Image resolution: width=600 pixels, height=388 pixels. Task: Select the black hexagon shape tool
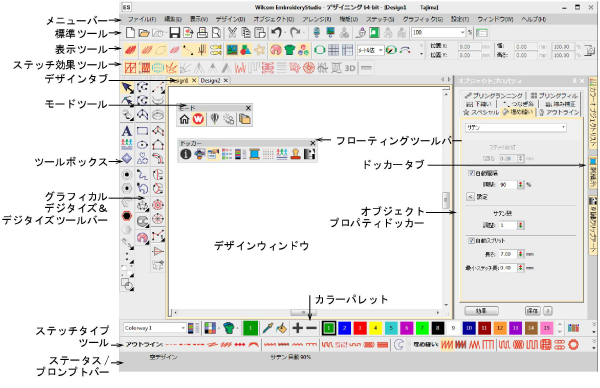(x=127, y=216)
